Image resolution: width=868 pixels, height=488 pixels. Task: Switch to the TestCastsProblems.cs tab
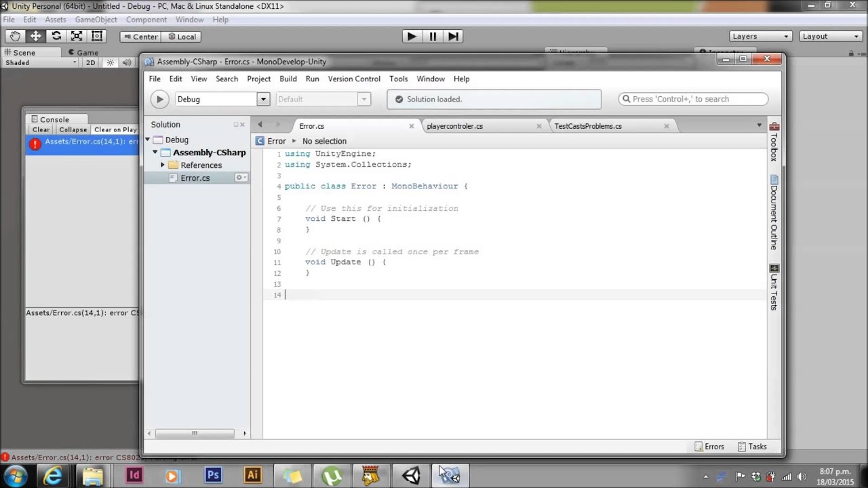588,126
